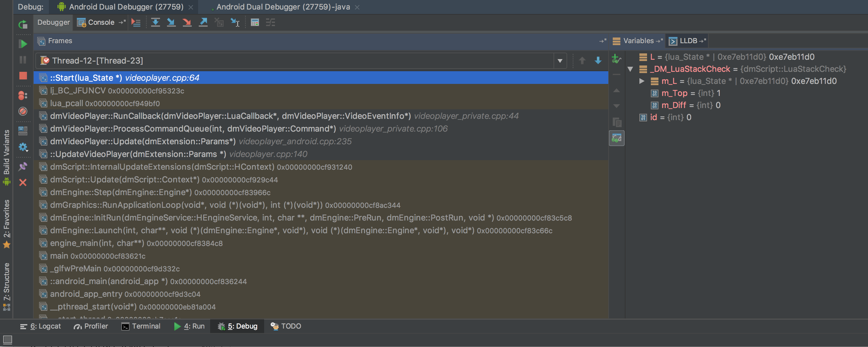Collapse the _DM_LuaStackCheck variable node

coord(630,69)
